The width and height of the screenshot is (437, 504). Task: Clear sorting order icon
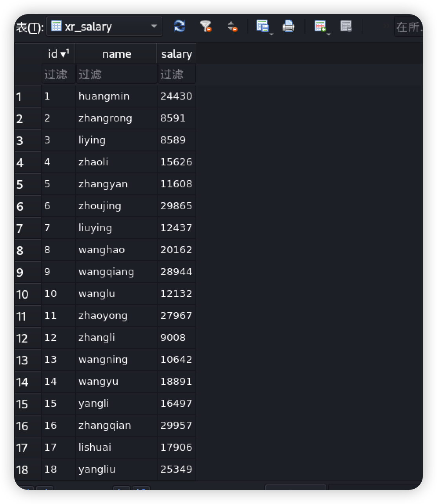232,27
